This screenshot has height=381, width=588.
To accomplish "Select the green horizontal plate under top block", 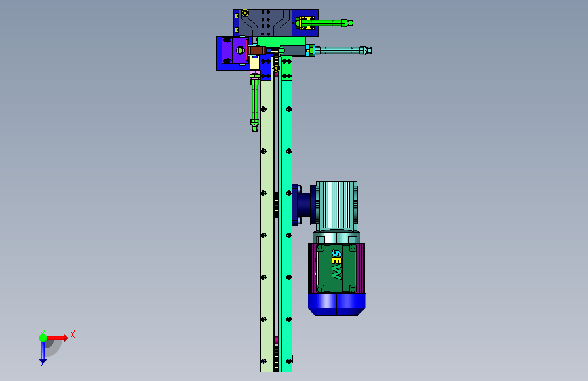I will click(x=281, y=41).
